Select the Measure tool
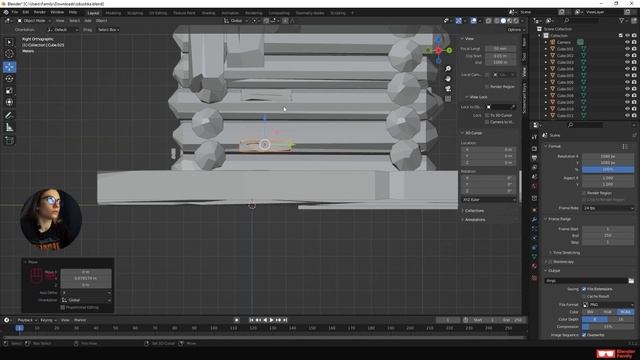This screenshot has height=360, width=640. click(x=9, y=128)
